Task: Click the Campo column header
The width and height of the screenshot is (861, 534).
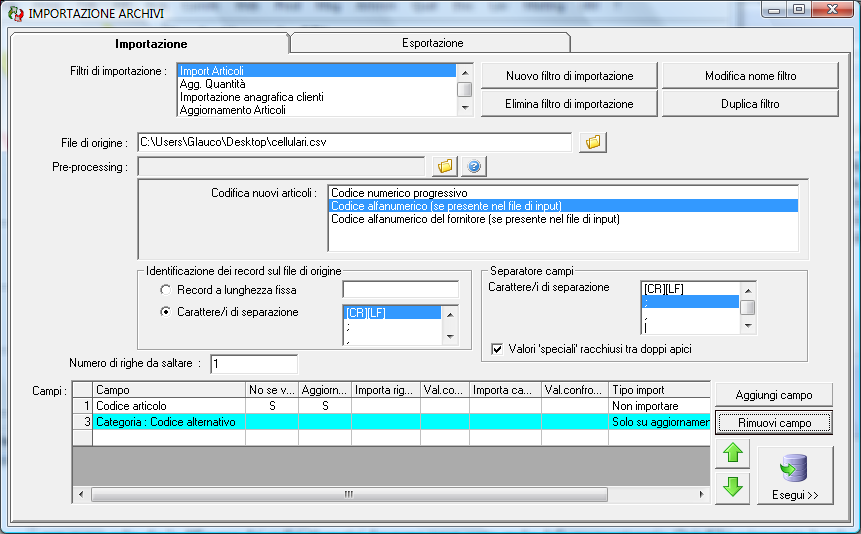Action: click(169, 390)
